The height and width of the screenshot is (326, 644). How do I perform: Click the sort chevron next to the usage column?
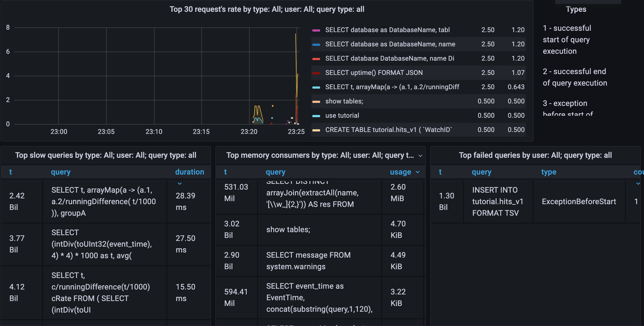pos(418,172)
